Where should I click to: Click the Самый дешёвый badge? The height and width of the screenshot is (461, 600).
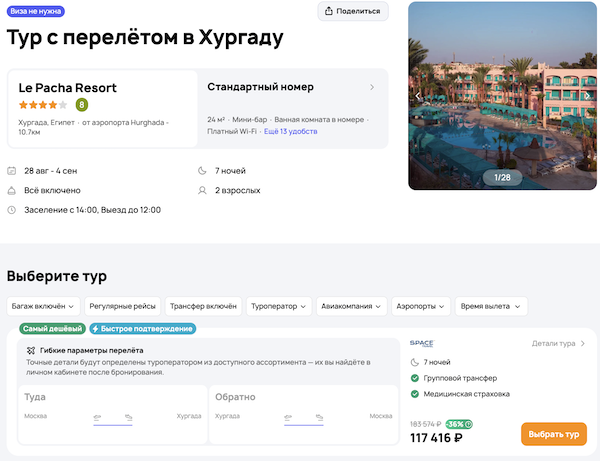(52, 328)
